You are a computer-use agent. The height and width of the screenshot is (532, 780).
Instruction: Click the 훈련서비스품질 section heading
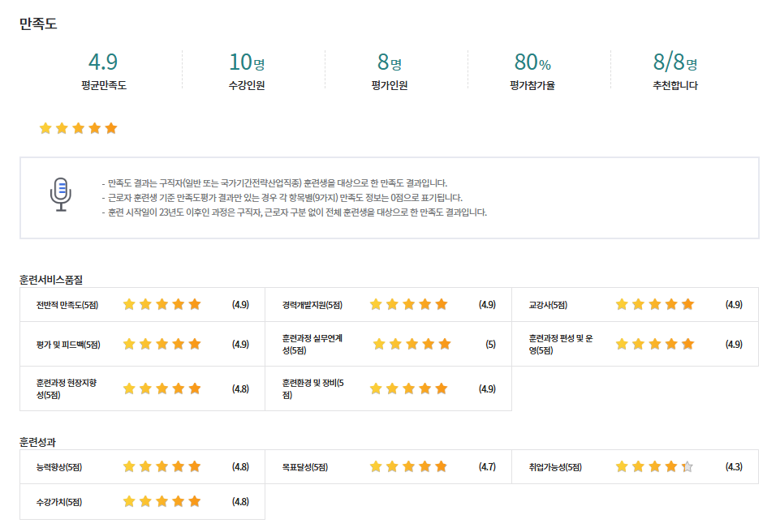click(51, 279)
